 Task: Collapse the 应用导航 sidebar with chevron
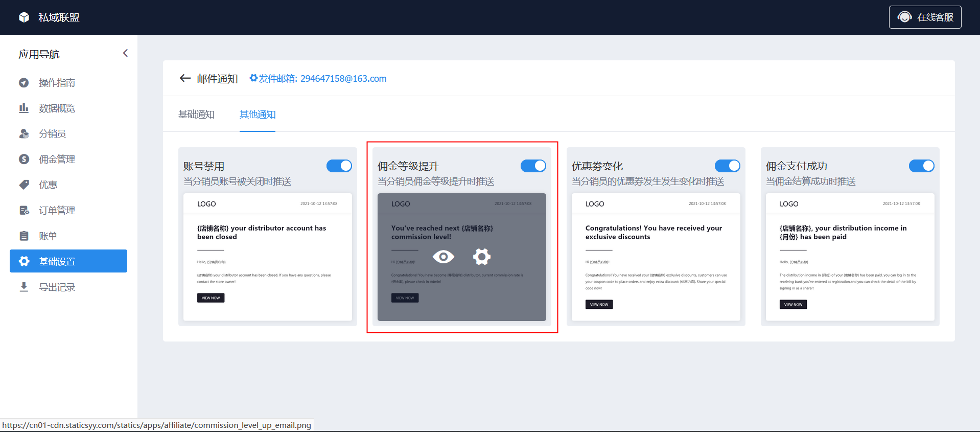[x=125, y=53]
